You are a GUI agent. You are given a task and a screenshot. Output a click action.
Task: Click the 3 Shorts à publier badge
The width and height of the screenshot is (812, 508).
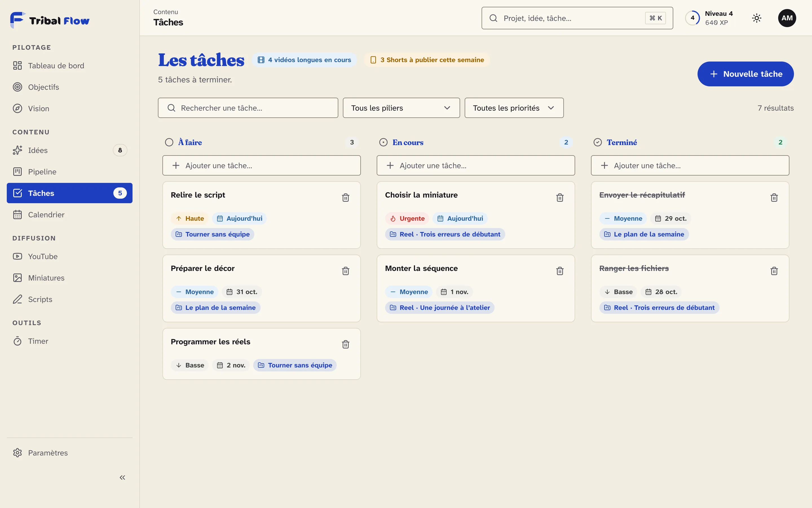[x=427, y=60]
